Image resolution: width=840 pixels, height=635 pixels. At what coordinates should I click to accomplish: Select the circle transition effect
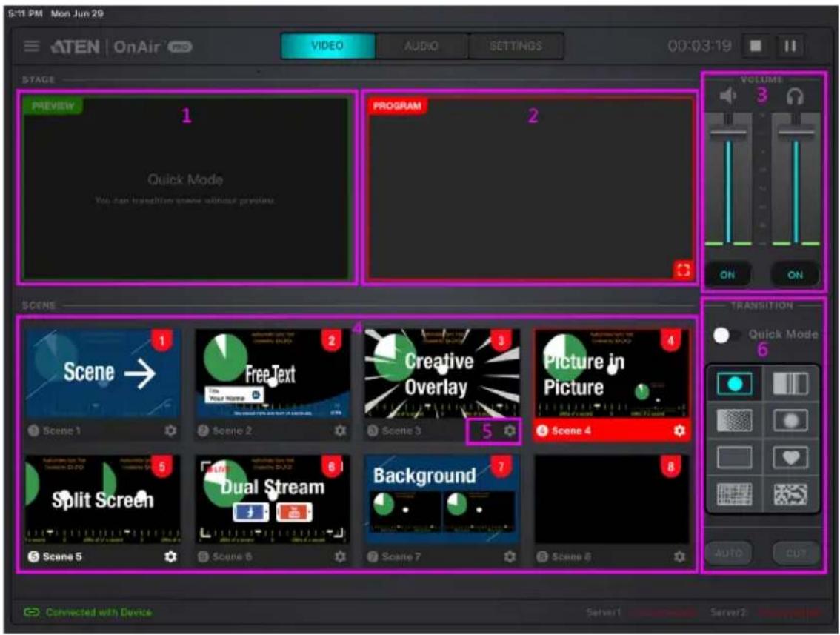click(x=735, y=384)
